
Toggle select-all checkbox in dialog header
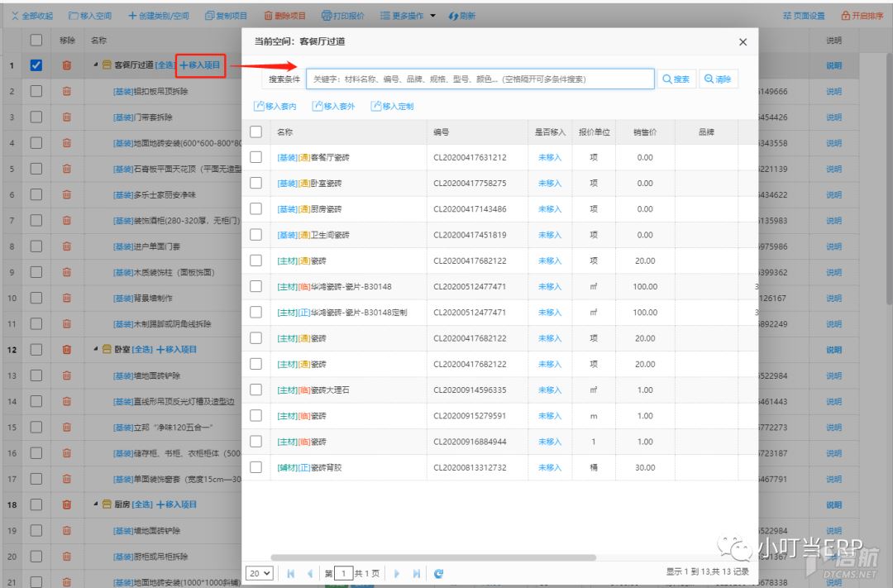pos(255,131)
